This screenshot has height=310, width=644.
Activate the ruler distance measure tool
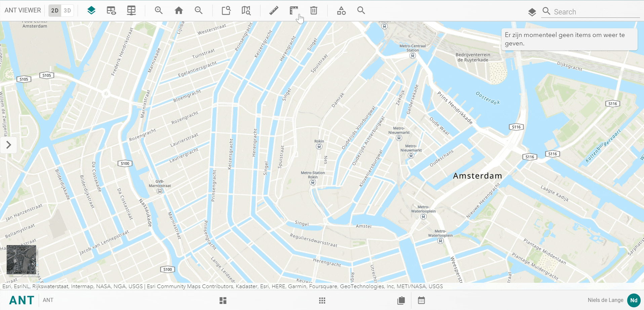point(274,10)
